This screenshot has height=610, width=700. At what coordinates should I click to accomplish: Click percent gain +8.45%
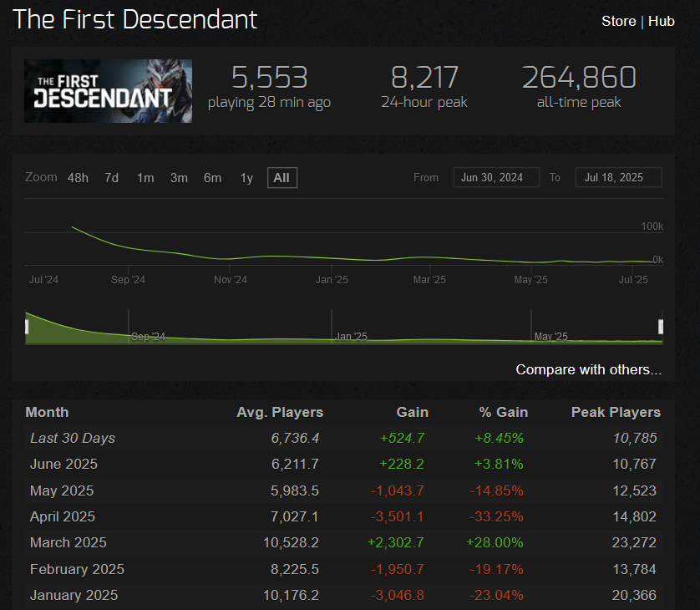(499, 438)
